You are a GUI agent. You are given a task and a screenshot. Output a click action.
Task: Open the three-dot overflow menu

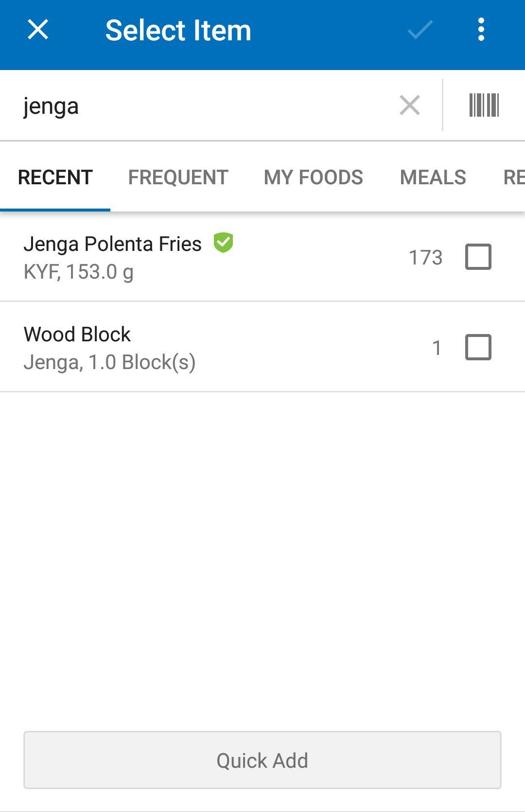pos(481,30)
